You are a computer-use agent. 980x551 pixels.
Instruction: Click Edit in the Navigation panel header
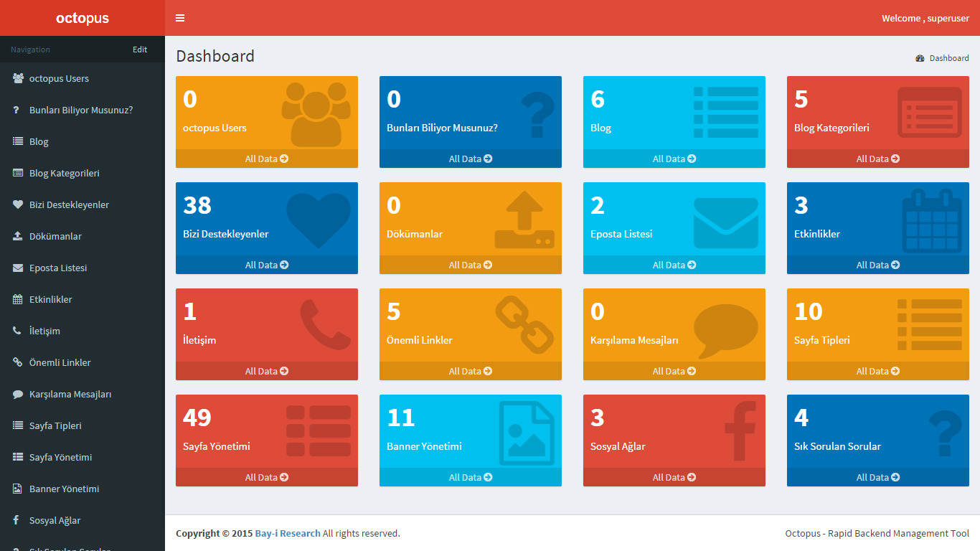[139, 49]
